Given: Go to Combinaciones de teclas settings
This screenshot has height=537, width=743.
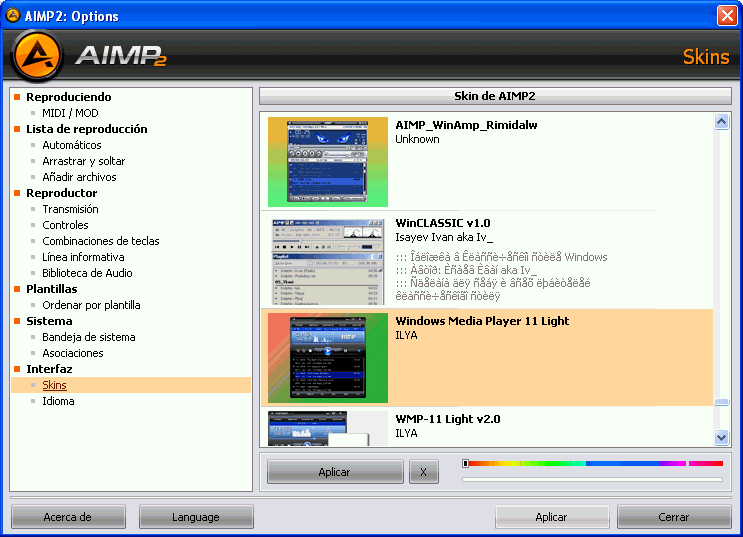Looking at the screenshot, I should click(x=100, y=241).
